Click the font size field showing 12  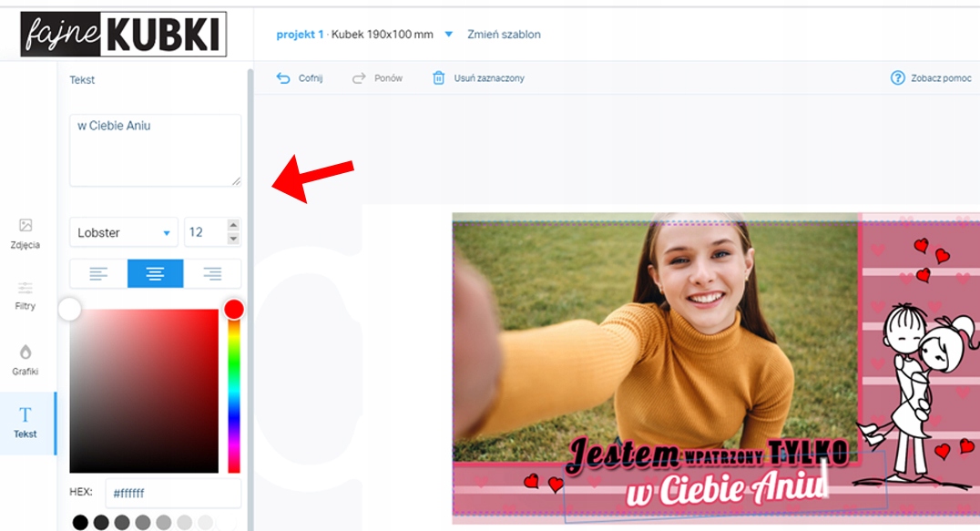205,232
